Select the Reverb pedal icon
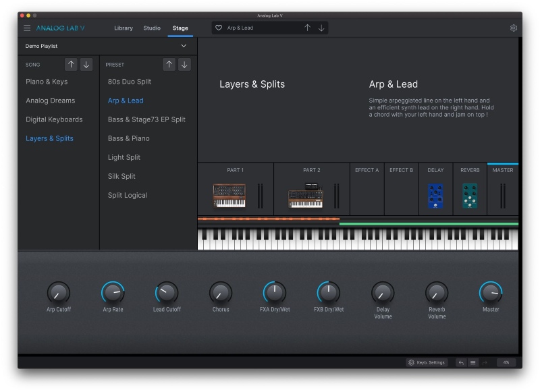 tap(469, 194)
